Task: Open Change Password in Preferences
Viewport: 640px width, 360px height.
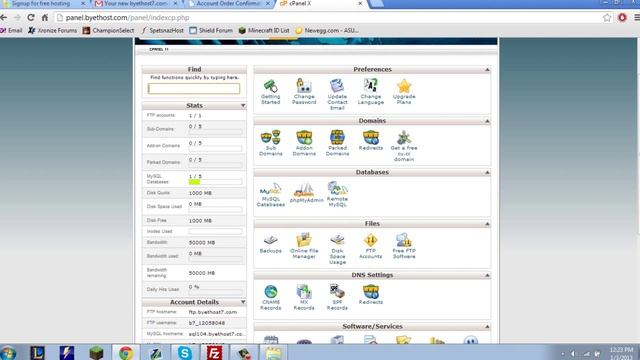Action: [x=304, y=91]
